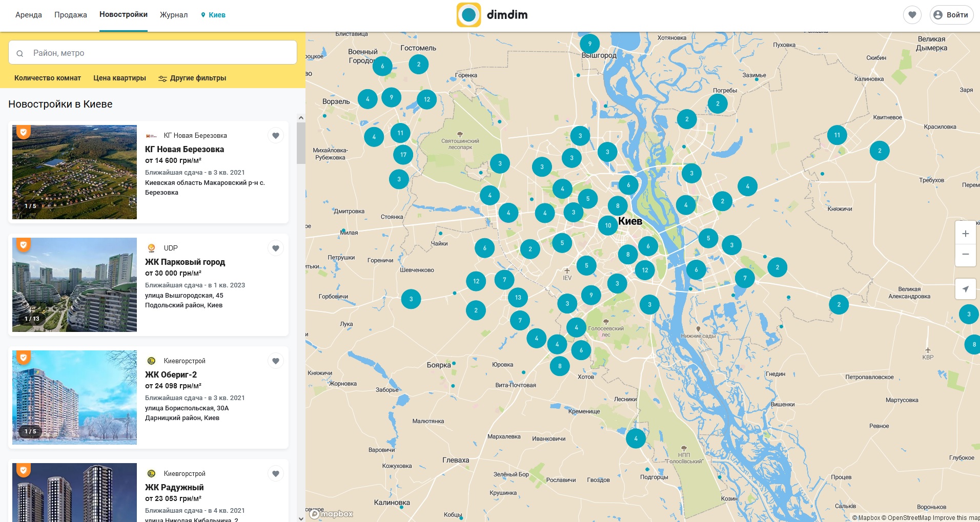
Task: Click Киевгорстрой developer name on Радужный card
Action: [185, 473]
